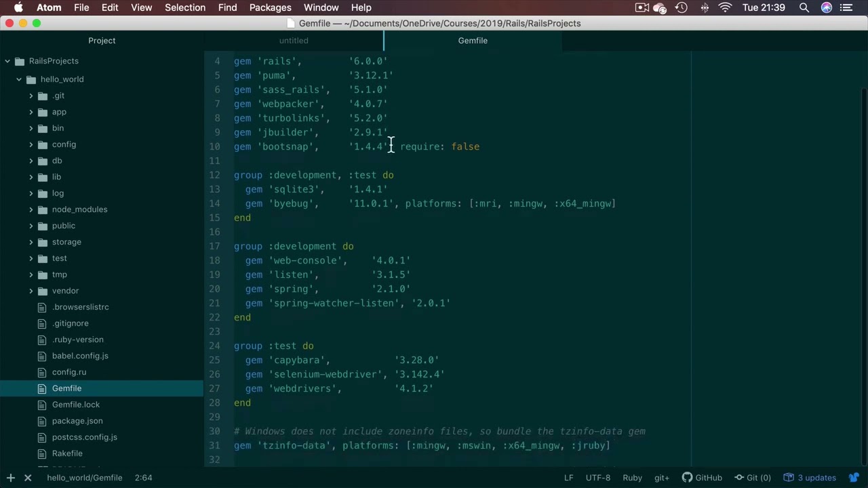Open the Find menu
The image size is (868, 488).
[227, 7]
